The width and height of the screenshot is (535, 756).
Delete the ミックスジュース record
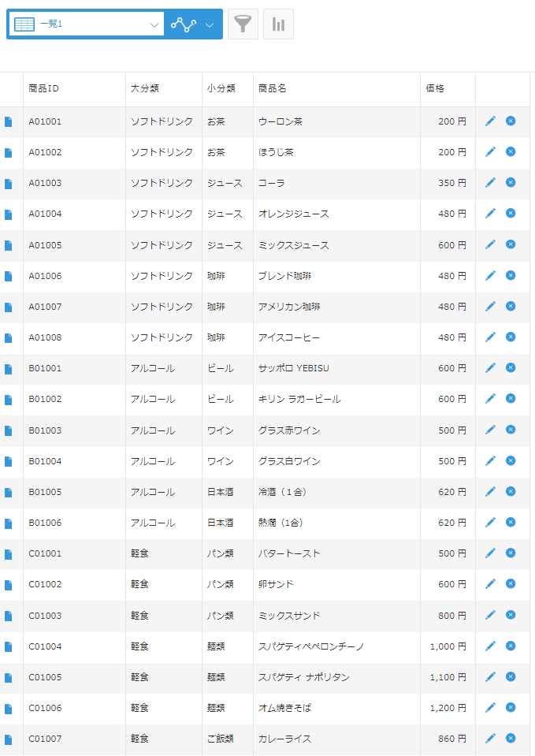pos(511,244)
